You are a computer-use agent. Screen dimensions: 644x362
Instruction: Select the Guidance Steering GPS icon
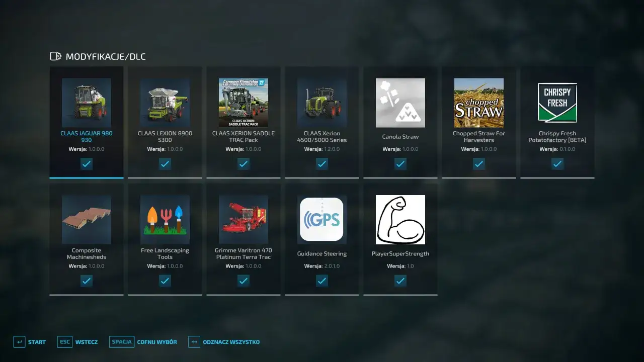pos(322,220)
